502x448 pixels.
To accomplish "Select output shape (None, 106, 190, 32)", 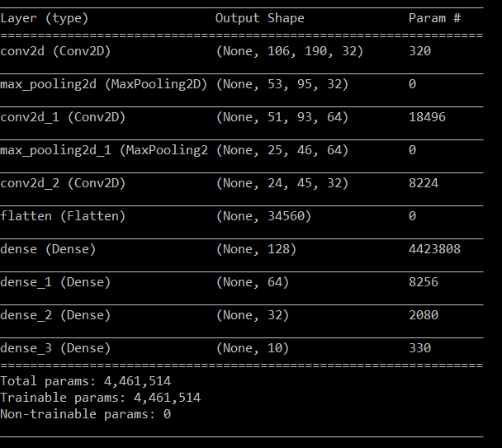I will coord(290,51).
